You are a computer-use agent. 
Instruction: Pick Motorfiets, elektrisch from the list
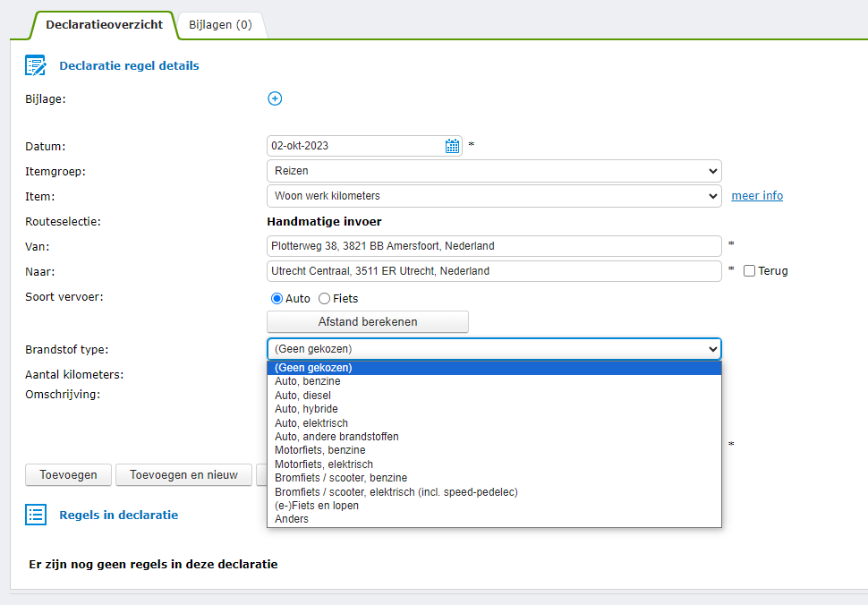(324, 464)
